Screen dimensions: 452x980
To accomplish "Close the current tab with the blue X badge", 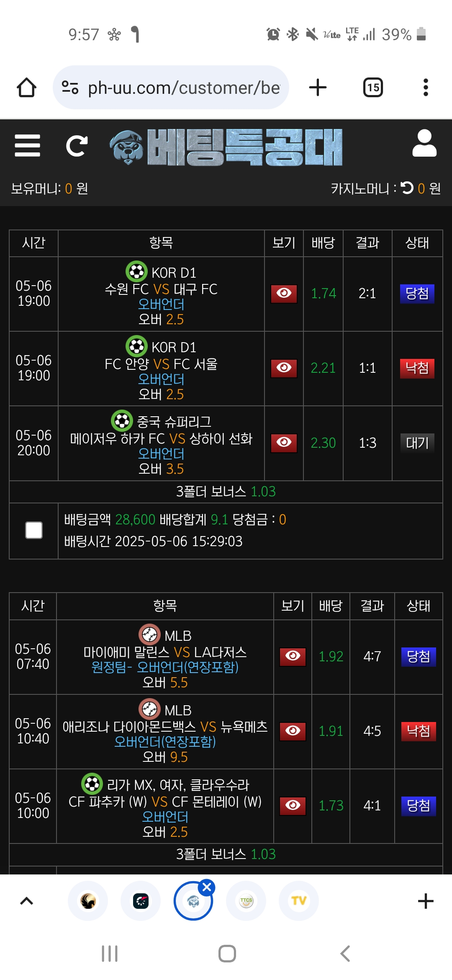I will point(207,887).
